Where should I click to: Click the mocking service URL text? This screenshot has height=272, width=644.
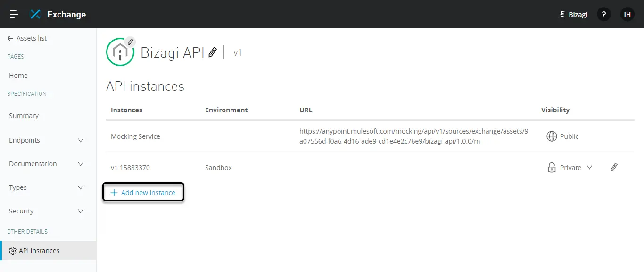point(414,136)
